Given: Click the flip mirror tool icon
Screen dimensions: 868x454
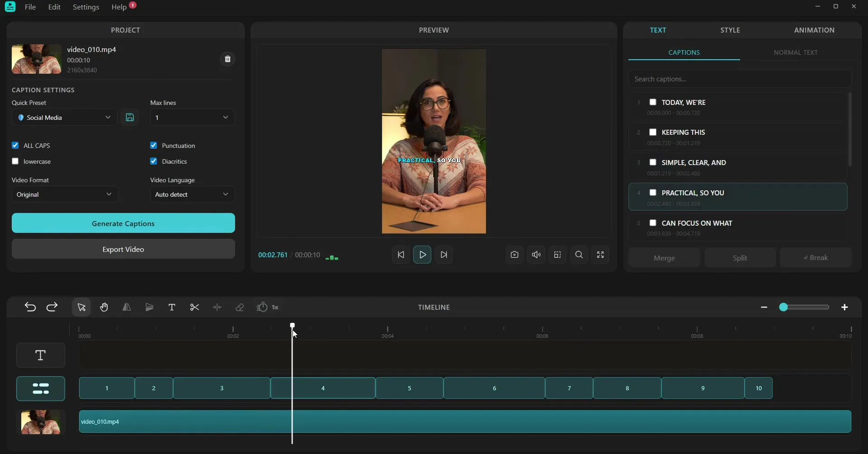Looking at the screenshot, I should click(x=127, y=307).
